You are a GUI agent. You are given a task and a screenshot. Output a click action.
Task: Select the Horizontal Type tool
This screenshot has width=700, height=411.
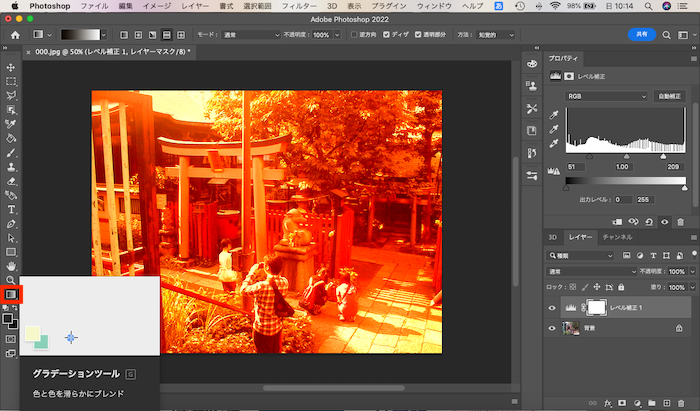(x=11, y=209)
